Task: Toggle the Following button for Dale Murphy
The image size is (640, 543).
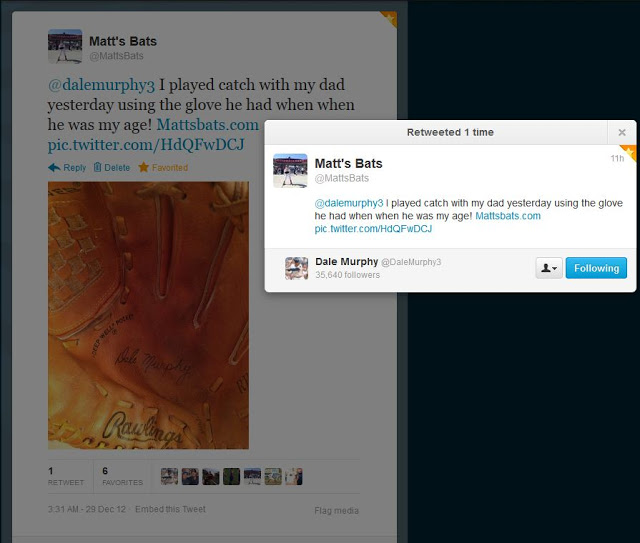Action: coord(596,268)
